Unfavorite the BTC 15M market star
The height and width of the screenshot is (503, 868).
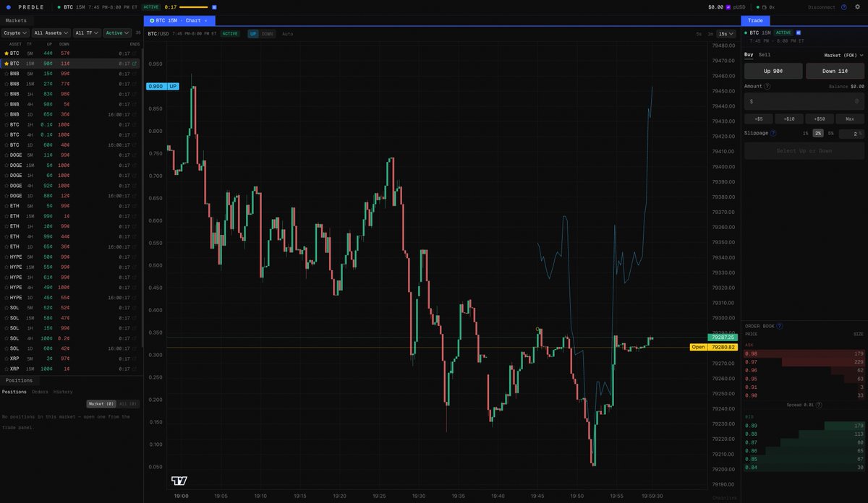pyautogui.click(x=7, y=64)
